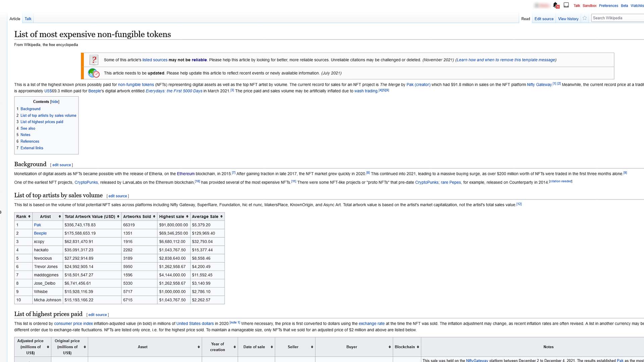Click the watchlist star icon
This screenshot has height=362, width=644.
click(x=585, y=18)
